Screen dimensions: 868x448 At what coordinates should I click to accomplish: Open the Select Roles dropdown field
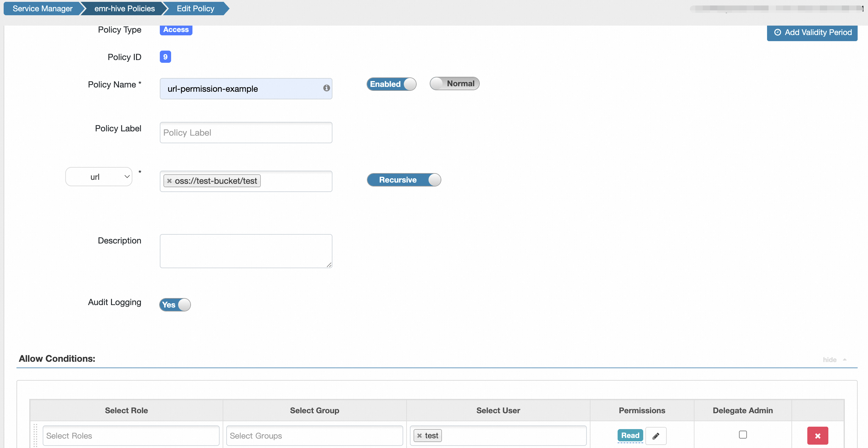tap(131, 436)
